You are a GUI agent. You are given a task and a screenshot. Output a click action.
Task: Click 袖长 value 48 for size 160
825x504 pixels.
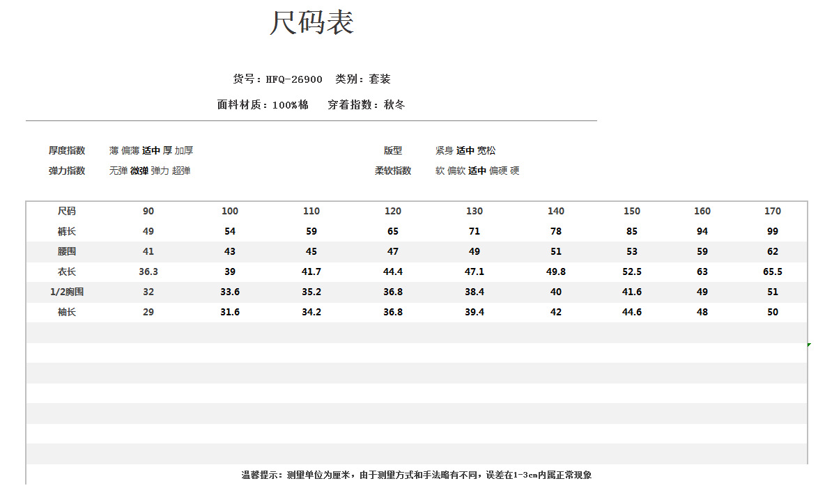(702, 312)
